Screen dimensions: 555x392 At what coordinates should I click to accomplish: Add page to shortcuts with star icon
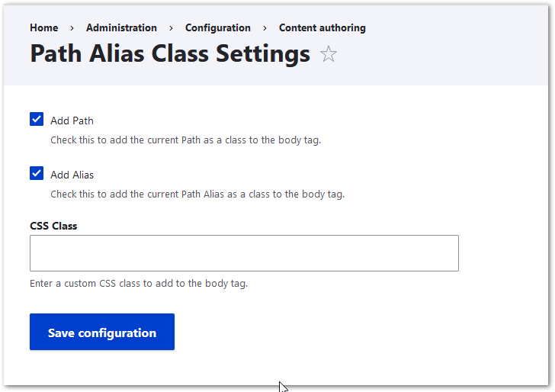pos(328,54)
